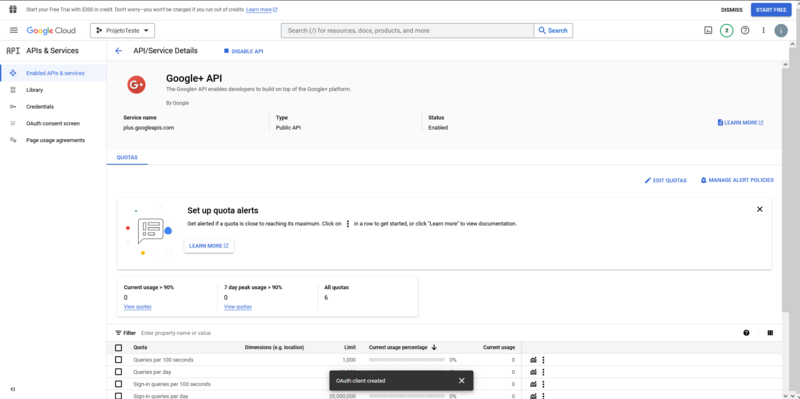This screenshot has height=399, width=800.
Task: Open notifications badge showing 2
Action: [x=727, y=31]
